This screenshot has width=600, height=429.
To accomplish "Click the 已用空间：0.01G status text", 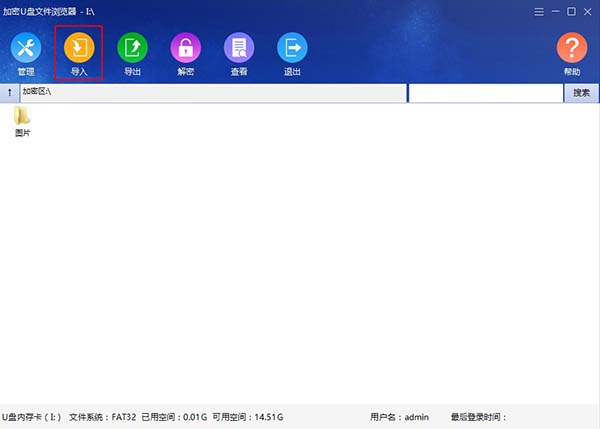I will click(x=174, y=417).
